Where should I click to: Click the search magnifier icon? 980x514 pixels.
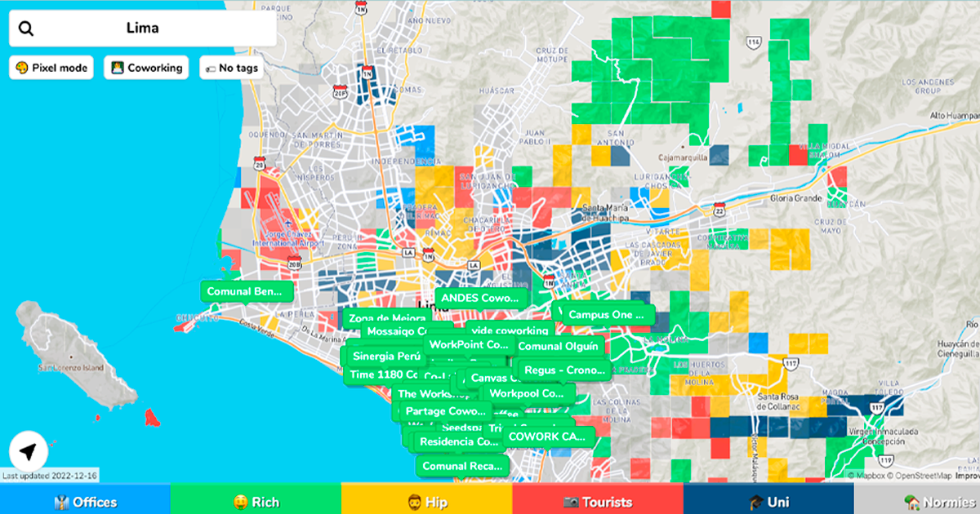click(x=26, y=29)
